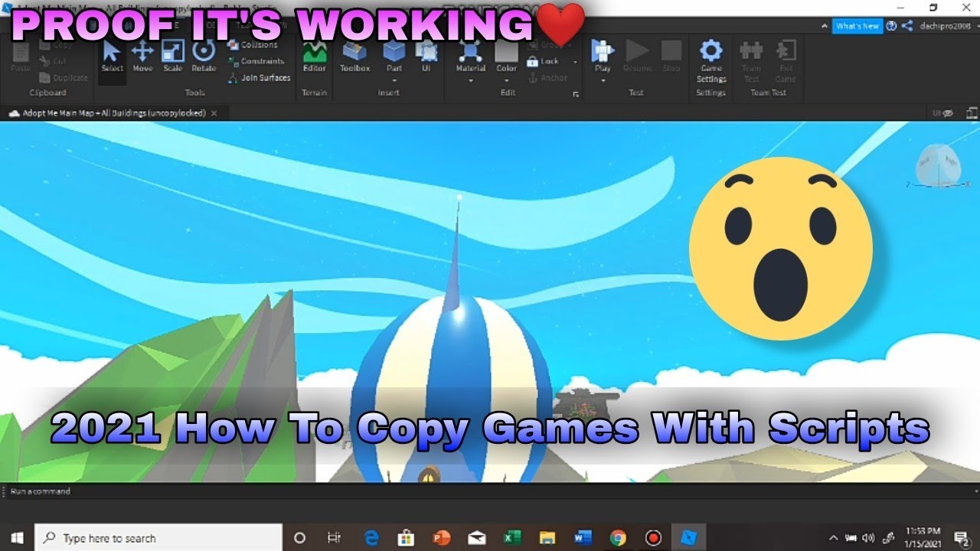Click the Type here to search box

pyautogui.click(x=158, y=537)
